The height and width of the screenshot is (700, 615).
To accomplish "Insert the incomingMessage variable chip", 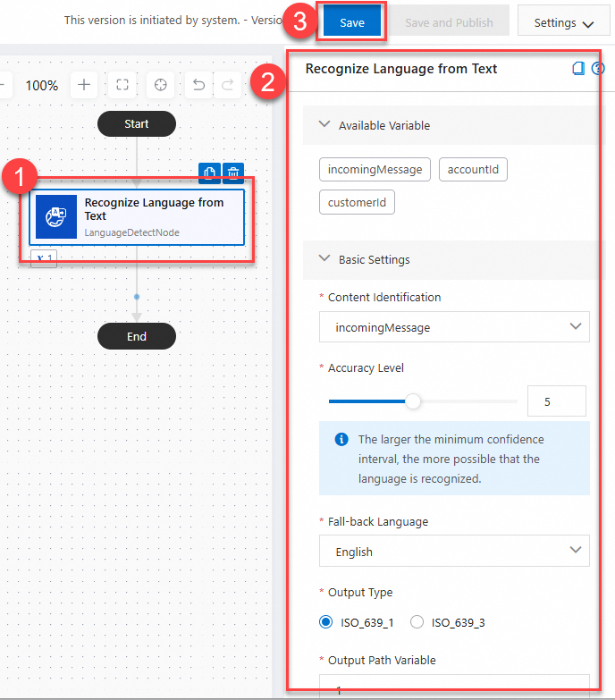I will (x=375, y=170).
